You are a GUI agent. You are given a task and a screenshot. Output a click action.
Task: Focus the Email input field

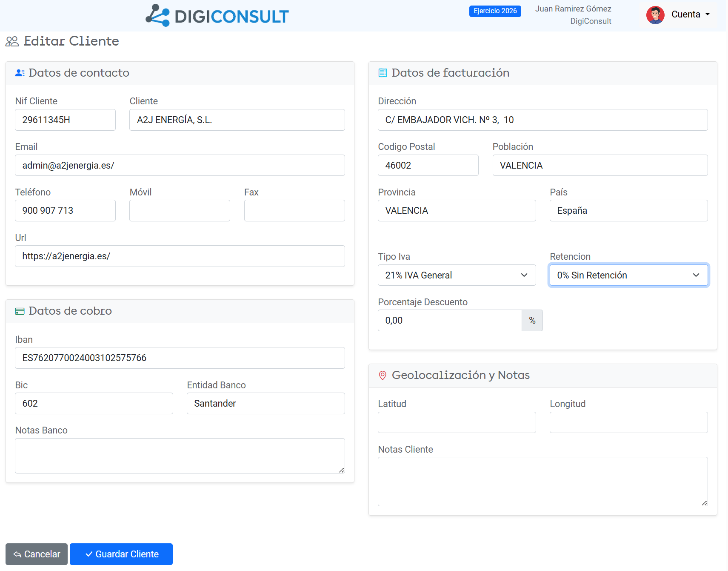tap(180, 165)
